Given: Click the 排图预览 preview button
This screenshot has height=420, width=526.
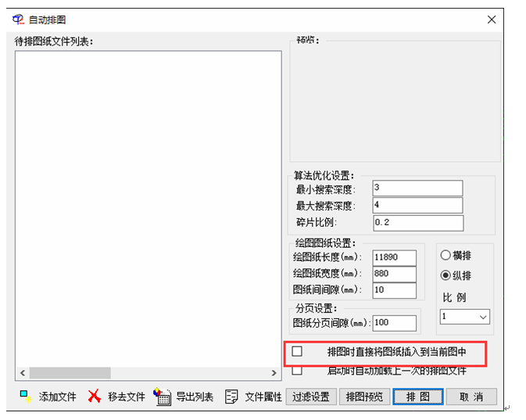Looking at the screenshot, I should tap(364, 397).
